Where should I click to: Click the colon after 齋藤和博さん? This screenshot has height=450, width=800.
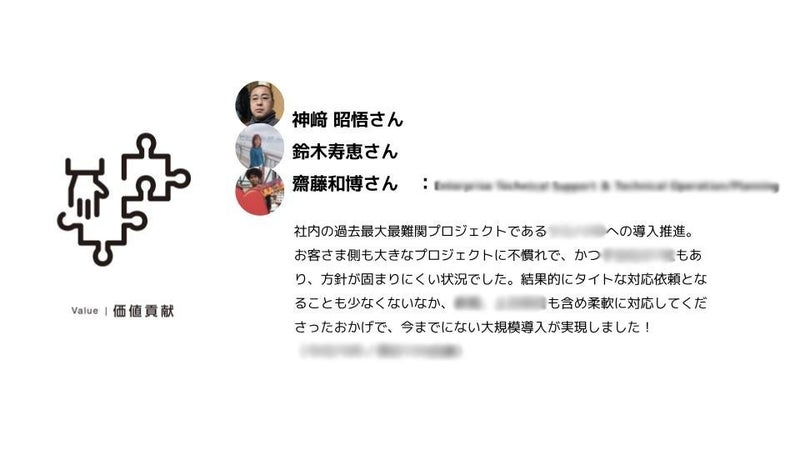pos(424,184)
